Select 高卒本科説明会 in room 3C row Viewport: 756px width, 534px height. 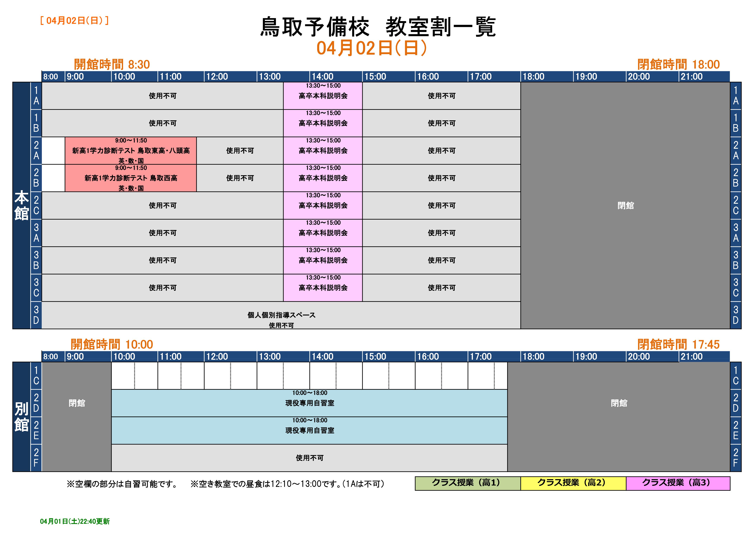[x=323, y=288]
